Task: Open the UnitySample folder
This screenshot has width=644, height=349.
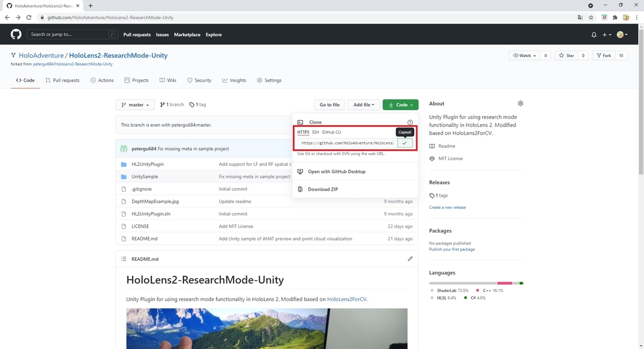Action: point(145,176)
